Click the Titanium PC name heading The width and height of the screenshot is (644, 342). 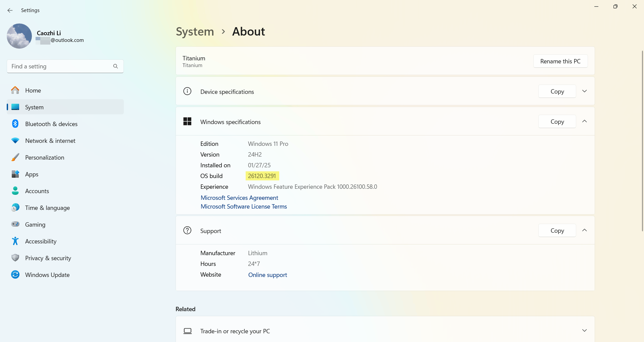pos(194,58)
